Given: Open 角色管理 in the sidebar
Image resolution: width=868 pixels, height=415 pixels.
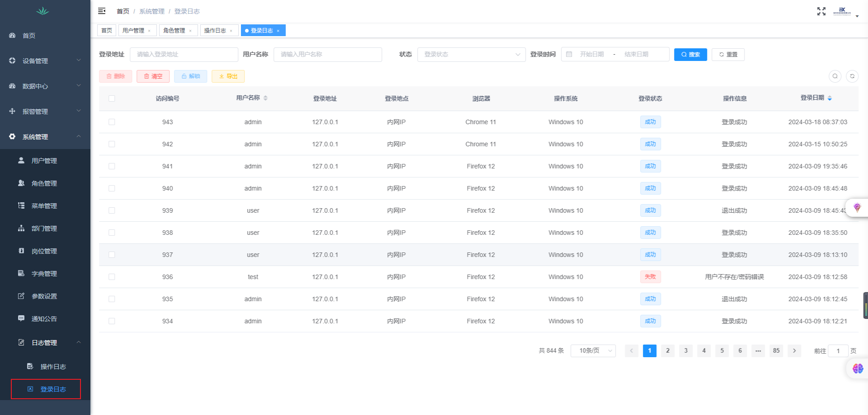Looking at the screenshot, I should [45, 183].
